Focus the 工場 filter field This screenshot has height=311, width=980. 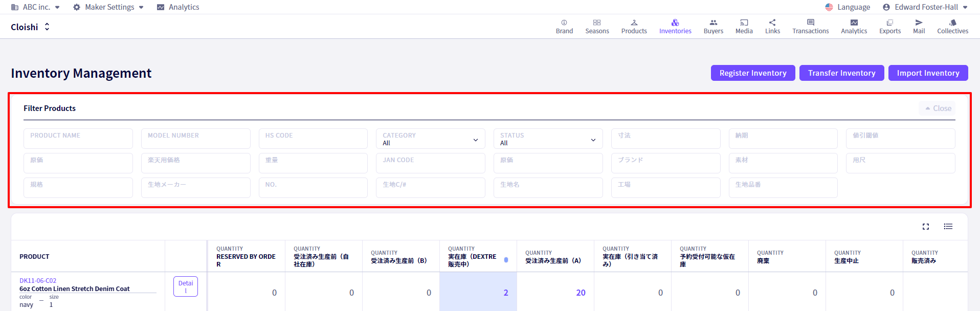pos(665,188)
